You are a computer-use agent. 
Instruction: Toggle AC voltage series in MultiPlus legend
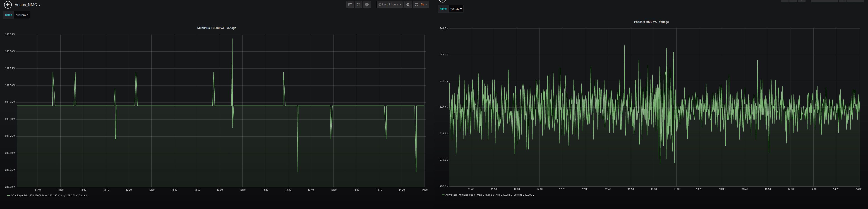coord(17,195)
